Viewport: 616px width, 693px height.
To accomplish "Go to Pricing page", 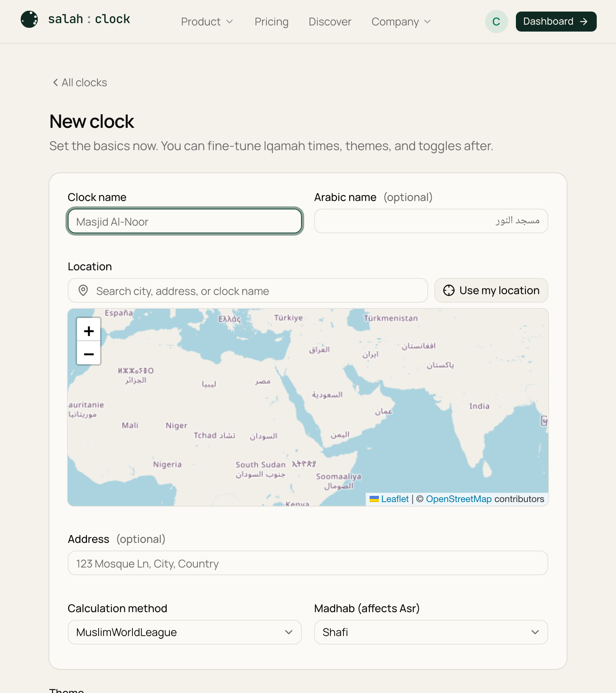I will click(x=271, y=22).
